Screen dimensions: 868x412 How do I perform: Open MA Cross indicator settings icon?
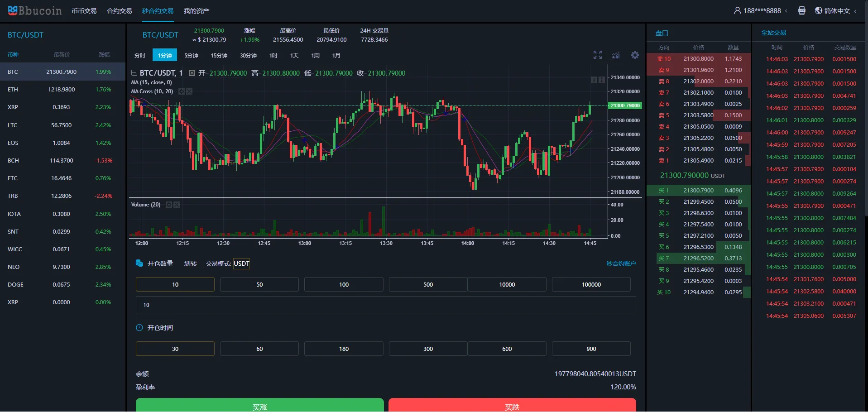pyautogui.click(x=182, y=91)
